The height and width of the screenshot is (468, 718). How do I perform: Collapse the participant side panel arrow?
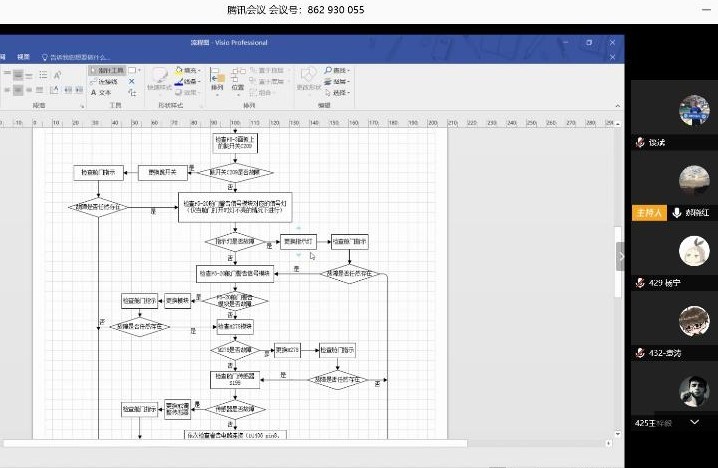(x=620, y=256)
